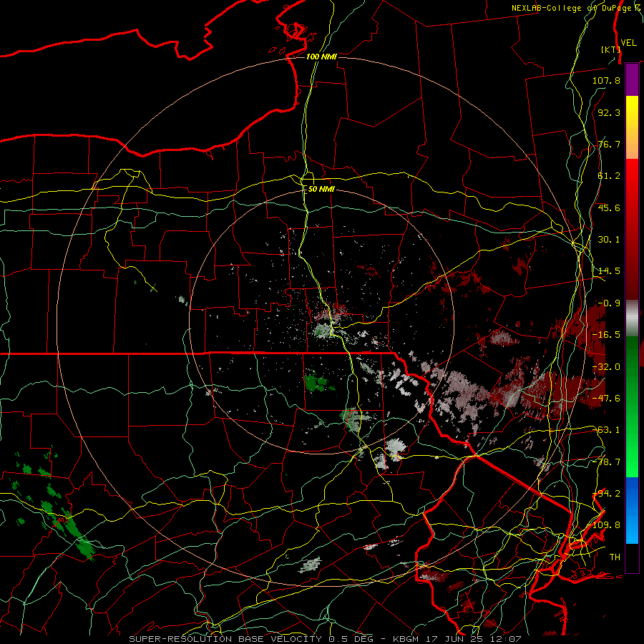
Task: Click the 100 NMI range ring label
Action: coord(321,57)
